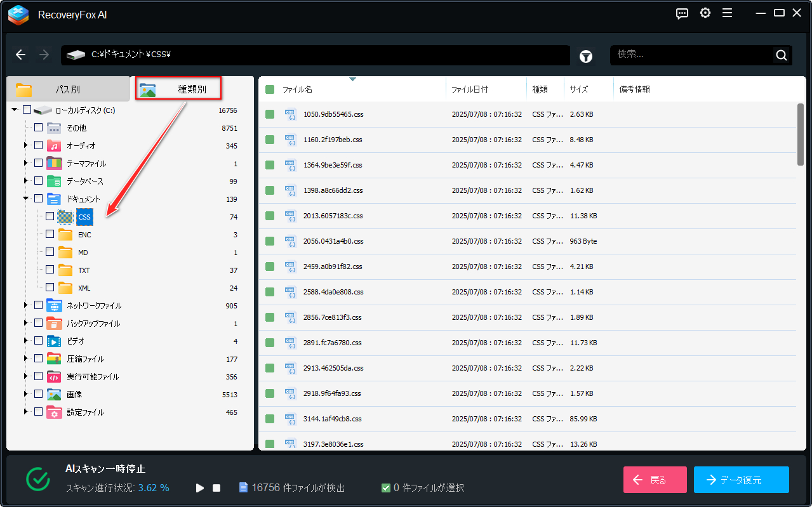The height and width of the screenshot is (507, 812).
Task: Open the hamburger menu icon
Action: click(x=727, y=13)
